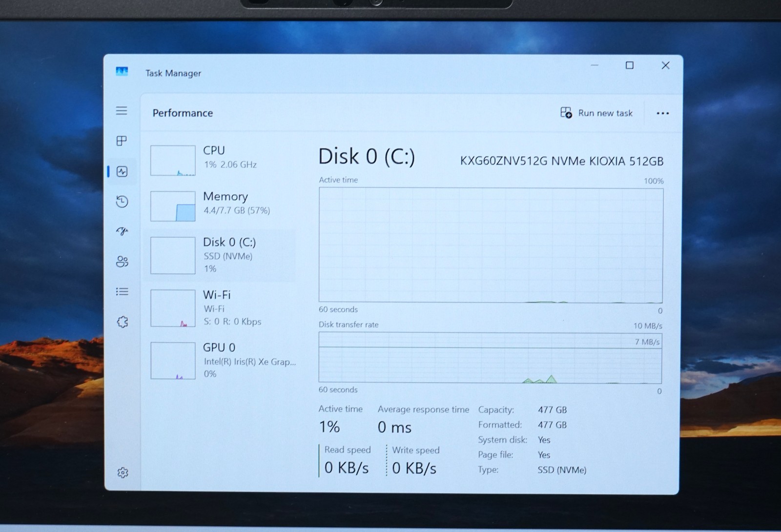The height and width of the screenshot is (532, 781).
Task: Open Task Manager settings gear
Action: [123, 472]
